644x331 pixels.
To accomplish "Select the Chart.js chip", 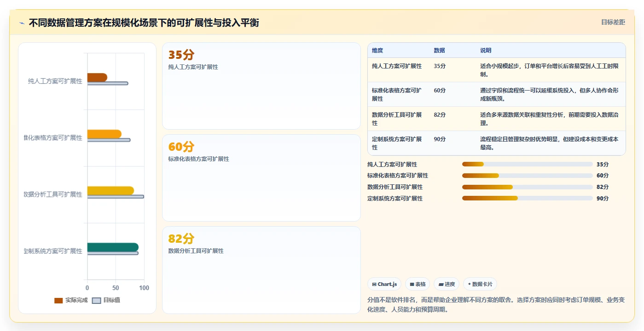I will coord(384,284).
